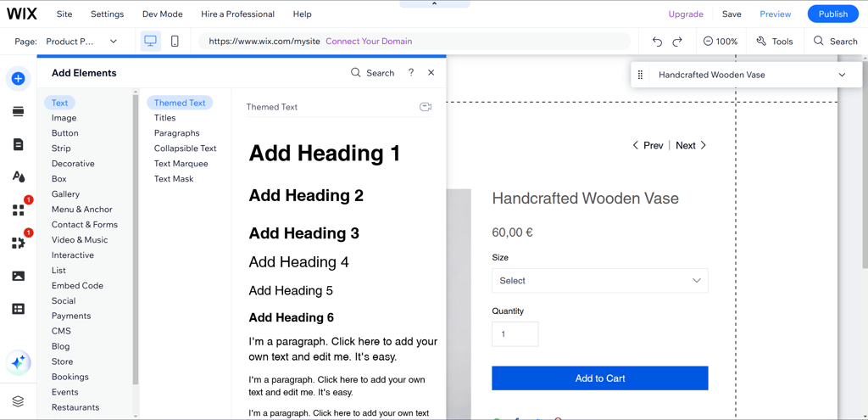Click the Redo arrow icon
Screen dimensions: 868x420
(x=677, y=42)
